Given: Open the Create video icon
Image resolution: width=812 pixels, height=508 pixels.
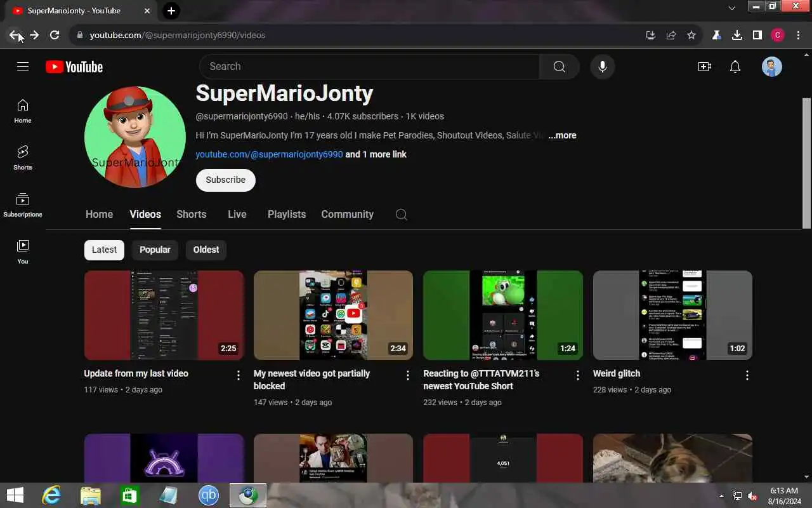Looking at the screenshot, I should pos(704,67).
